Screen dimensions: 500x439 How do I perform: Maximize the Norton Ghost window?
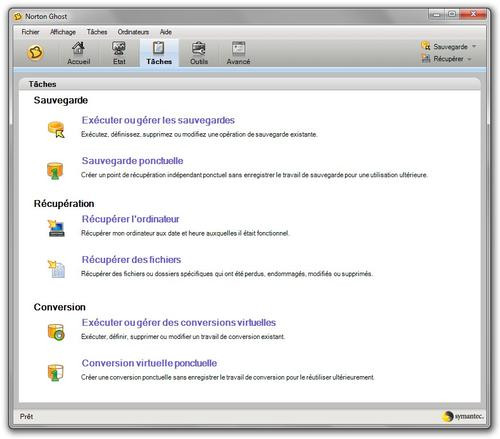coord(452,14)
